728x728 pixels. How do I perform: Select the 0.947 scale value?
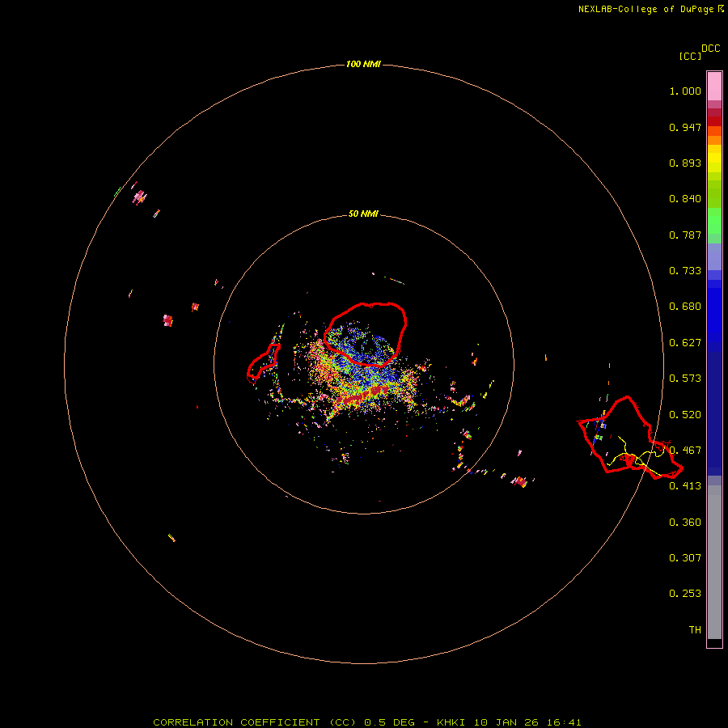click(x=685, y=127)
